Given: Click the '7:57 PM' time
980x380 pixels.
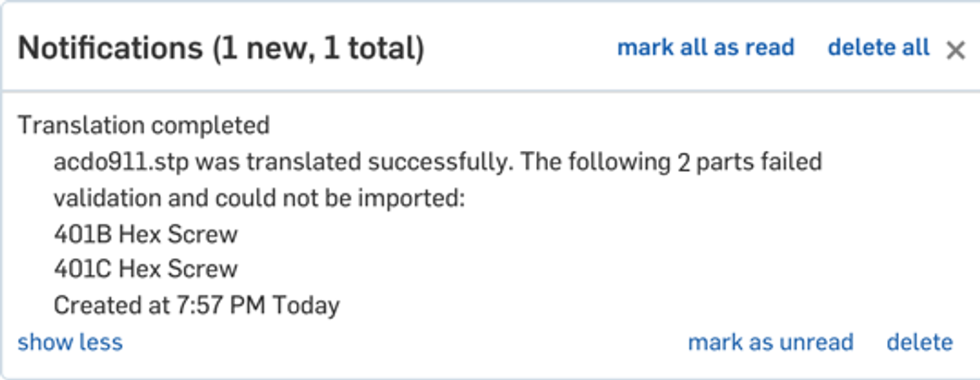Looking at the screenshot, I should 221,305.
